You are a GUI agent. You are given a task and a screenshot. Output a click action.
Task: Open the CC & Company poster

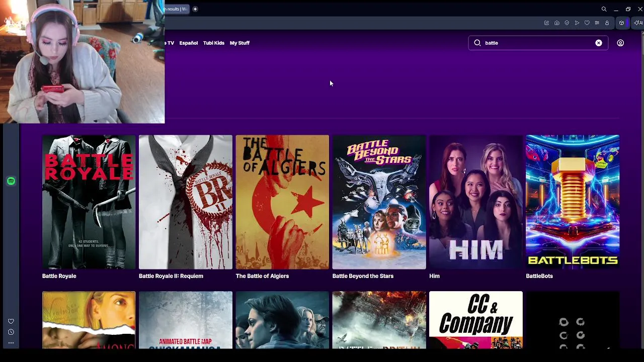pyautogui.click(x=475, y=320)
